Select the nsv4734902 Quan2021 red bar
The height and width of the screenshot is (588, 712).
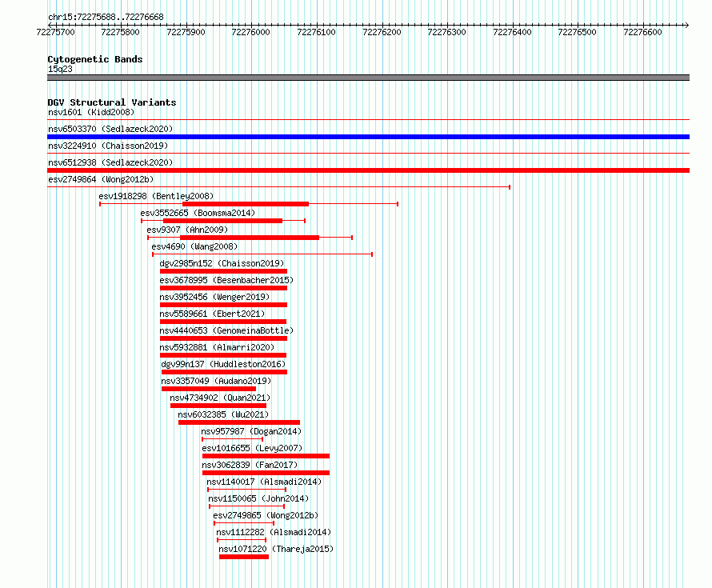[218, 406]
